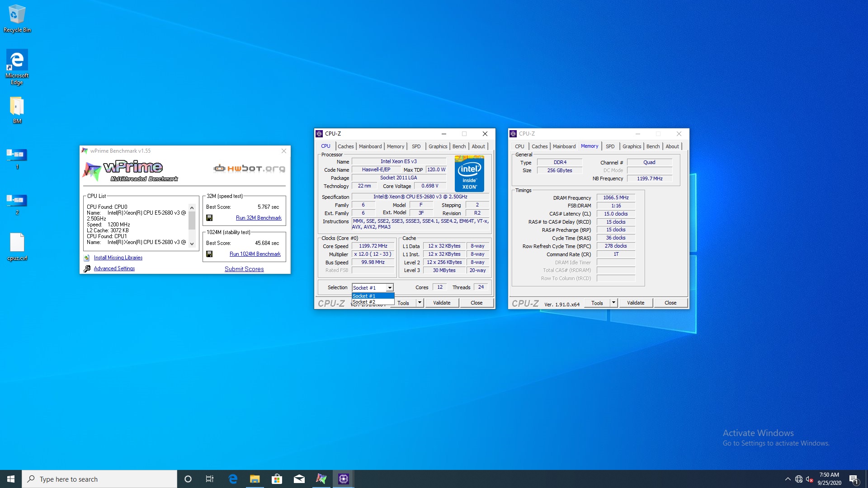Click Tools button in right CPU-Z
The height and width of the screenshot is (488, 868).
click(x=597, y=303)
